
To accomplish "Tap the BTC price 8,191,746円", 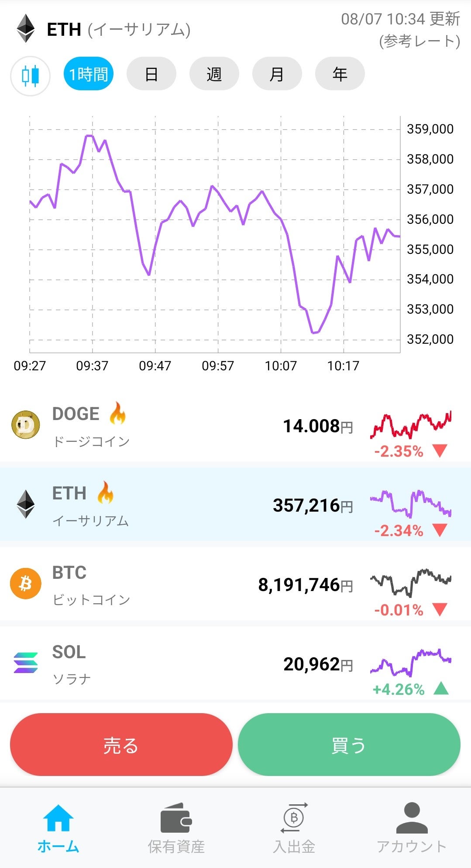I will point(305,585).
